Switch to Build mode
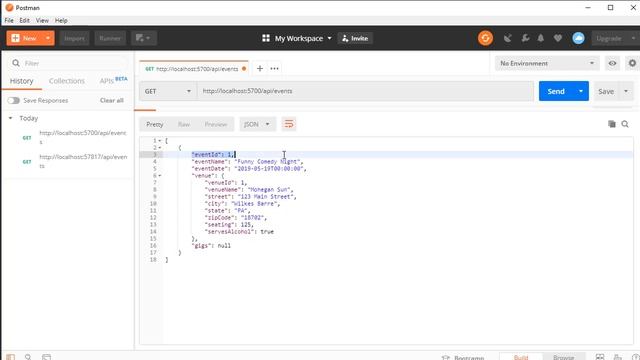This screenshot has height=360, width=640. [x=521, y=357]
